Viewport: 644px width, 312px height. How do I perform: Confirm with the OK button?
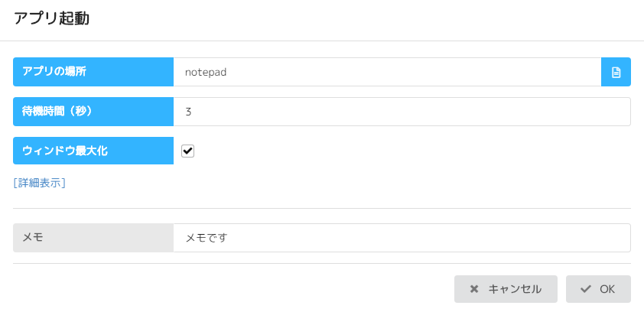598,289
